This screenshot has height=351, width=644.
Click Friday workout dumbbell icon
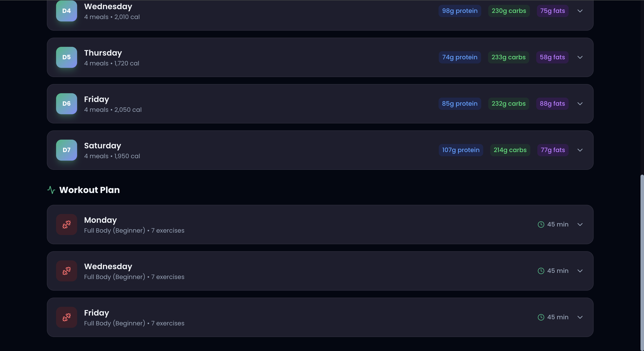tap(67, 317)
